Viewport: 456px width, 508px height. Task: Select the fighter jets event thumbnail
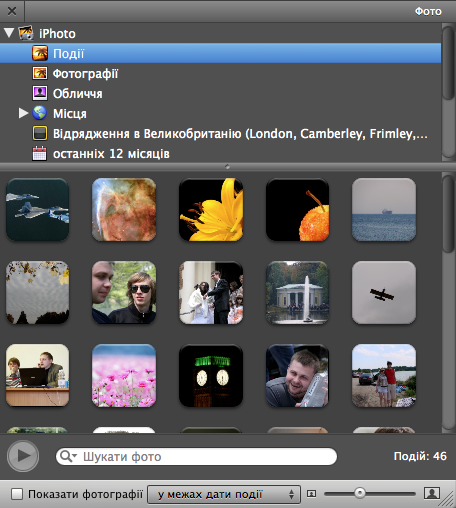click(38, 209)
